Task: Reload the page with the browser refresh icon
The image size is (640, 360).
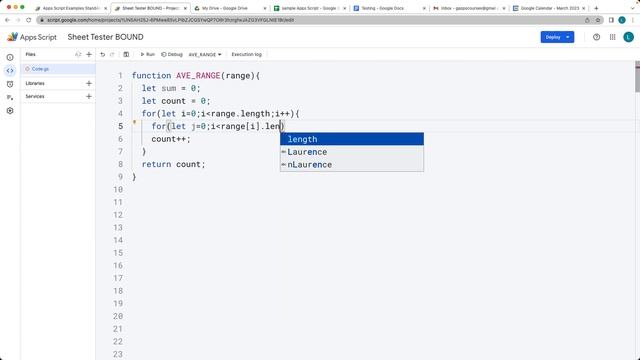Action: tap(29, 20)
